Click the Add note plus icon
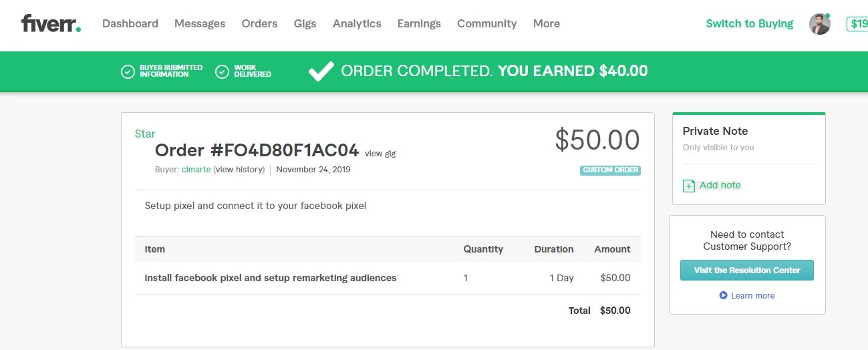868x350 pixels. coord(689,186)
